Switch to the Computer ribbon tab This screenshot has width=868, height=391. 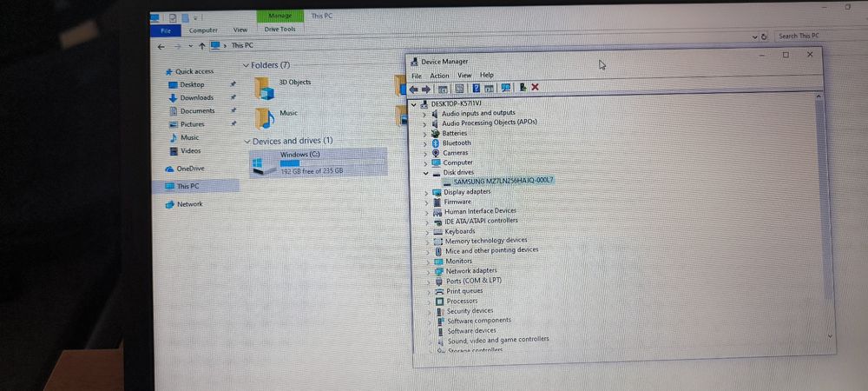coord(203,30)
